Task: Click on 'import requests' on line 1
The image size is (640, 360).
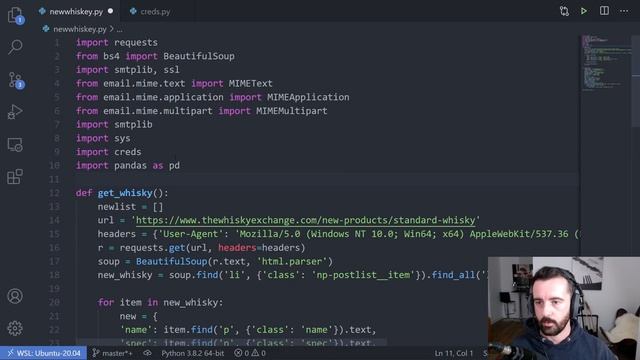Action: [117, 42]
